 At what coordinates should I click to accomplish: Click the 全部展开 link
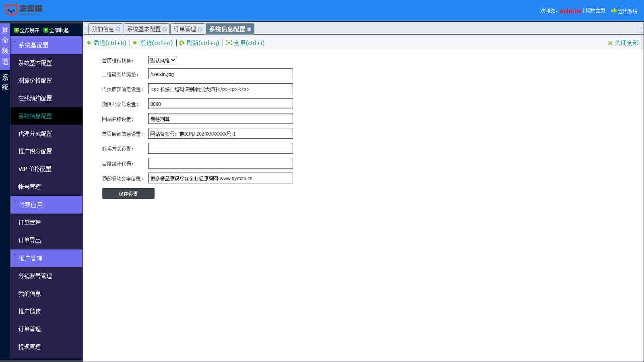click(x=29, y=30)
